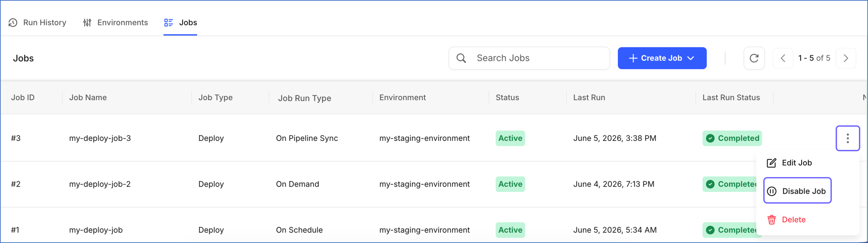Click the Run History clock icon
The height and width of the screenshot is (243, 868).
tap(13, 23)
